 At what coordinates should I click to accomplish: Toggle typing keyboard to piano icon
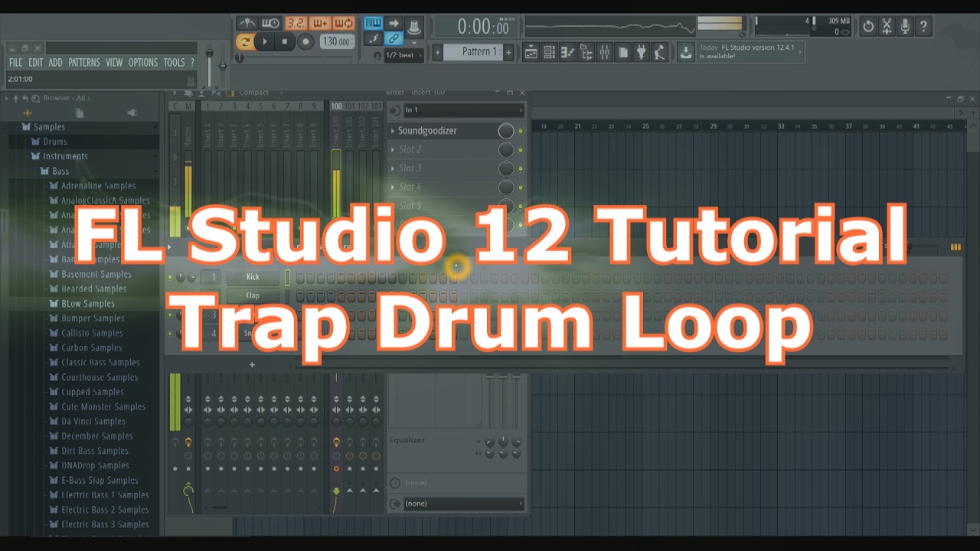tap(373, 23)
